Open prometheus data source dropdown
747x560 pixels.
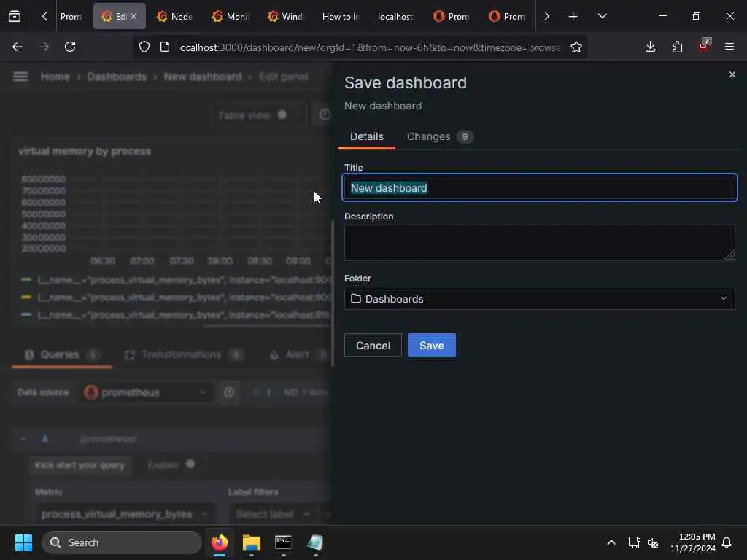145,392
